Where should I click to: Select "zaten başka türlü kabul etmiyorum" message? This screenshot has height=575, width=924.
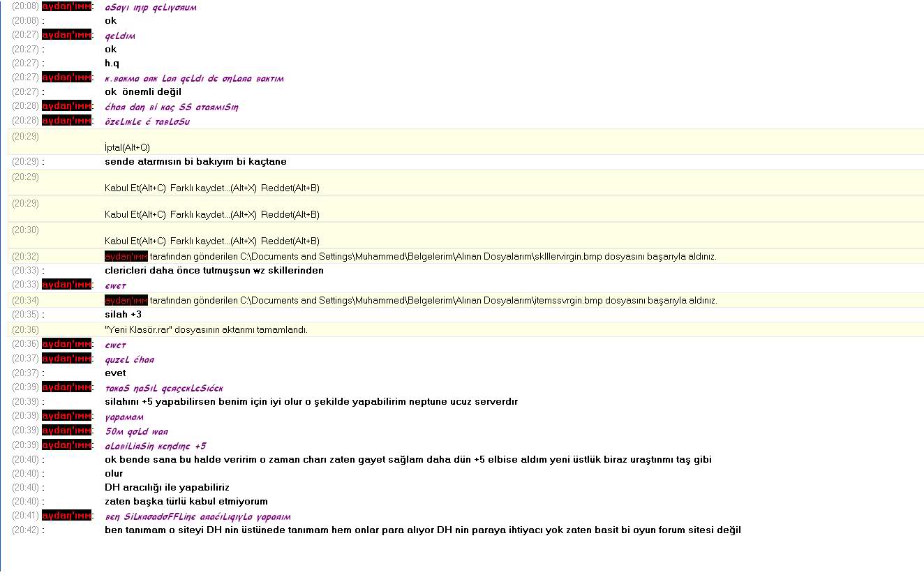click(x=186, y=502)
